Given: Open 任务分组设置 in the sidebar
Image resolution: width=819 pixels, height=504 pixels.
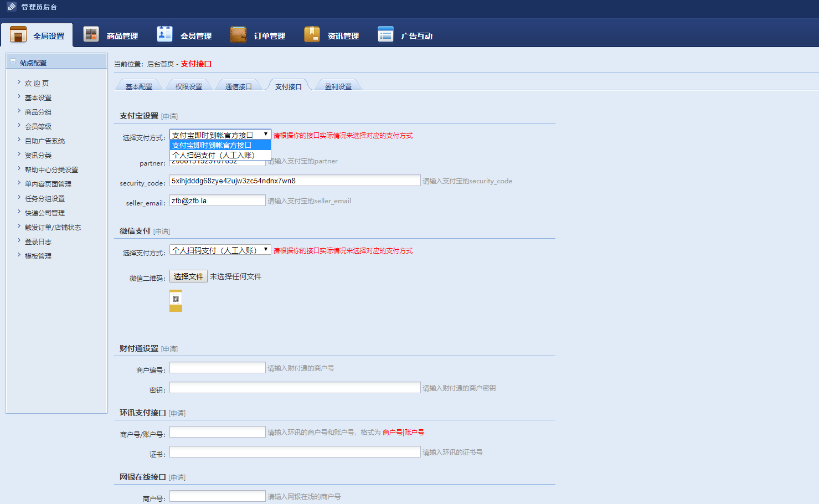Looking at the screenshot, I should (x=45, y=198).
